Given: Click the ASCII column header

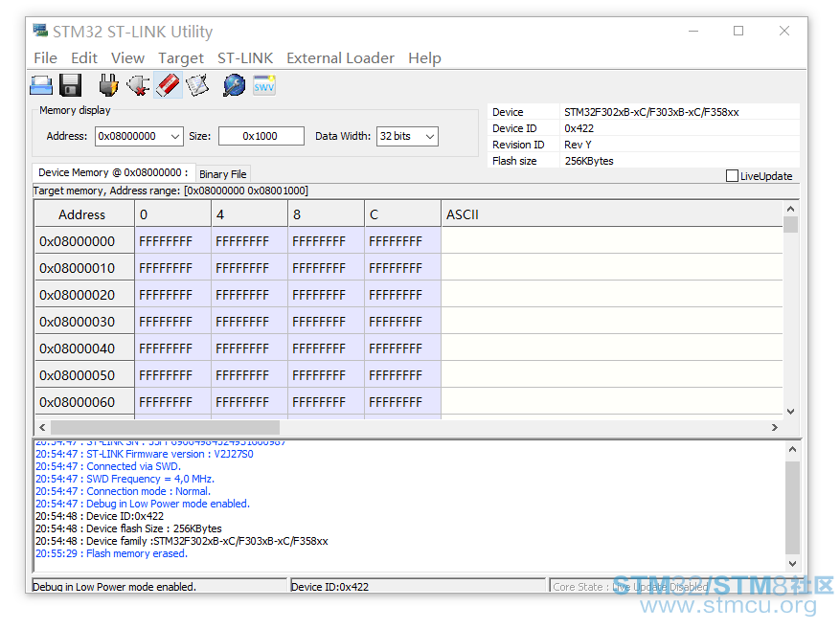Looking at the screenshot, I should click(x=612, y=214).
